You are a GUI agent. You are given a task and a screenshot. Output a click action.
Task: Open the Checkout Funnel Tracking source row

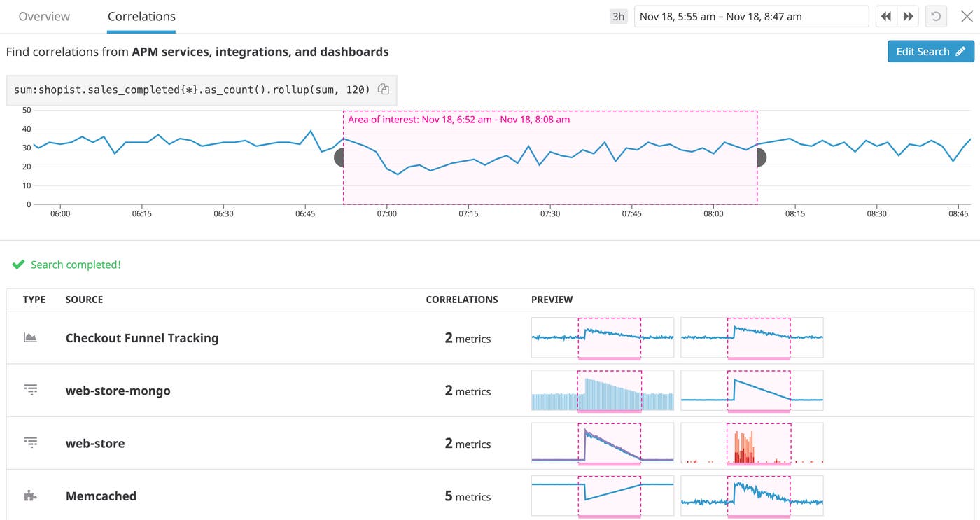pos(142,338)
